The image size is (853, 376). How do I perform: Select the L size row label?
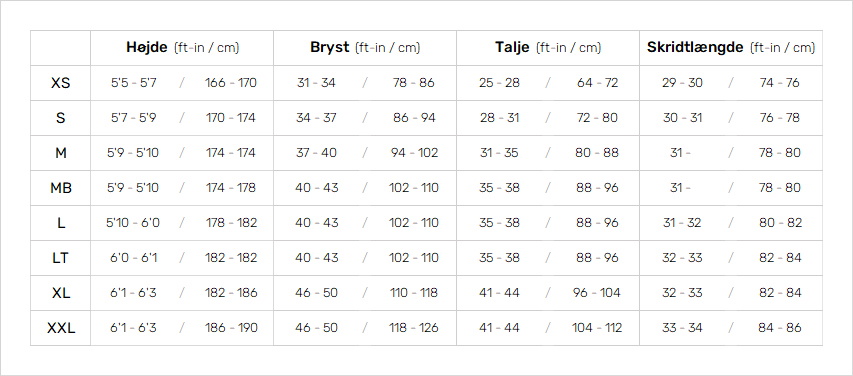click(60, 223)
